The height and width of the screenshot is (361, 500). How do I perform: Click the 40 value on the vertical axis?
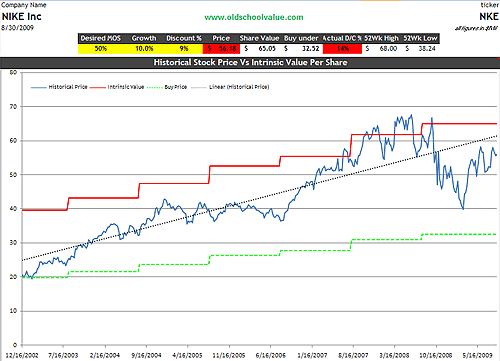13,209
